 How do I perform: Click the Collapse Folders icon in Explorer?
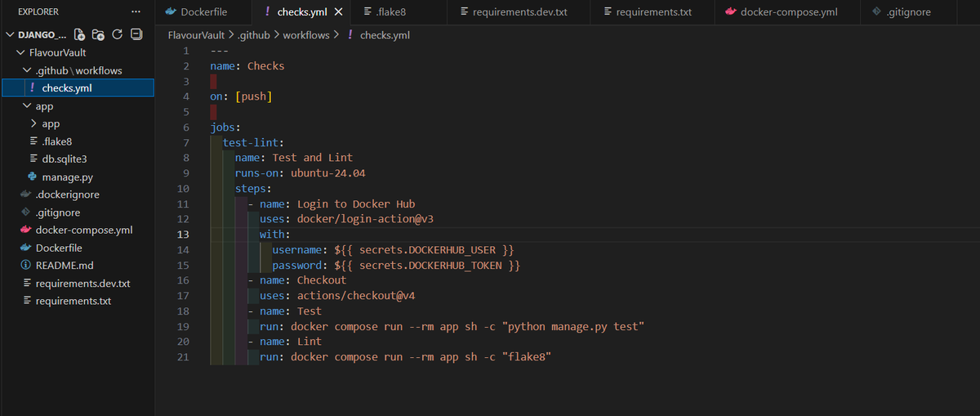point(136,35)
